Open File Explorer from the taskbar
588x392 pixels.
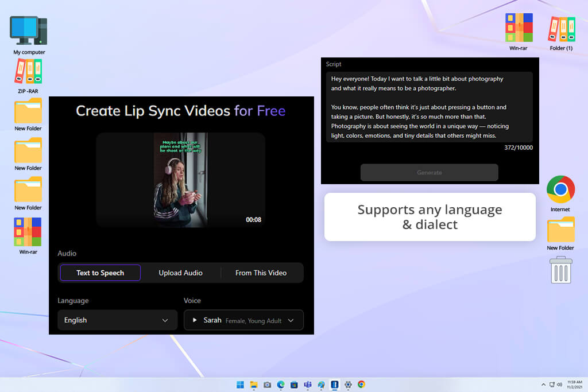click(x=254, y=385)
